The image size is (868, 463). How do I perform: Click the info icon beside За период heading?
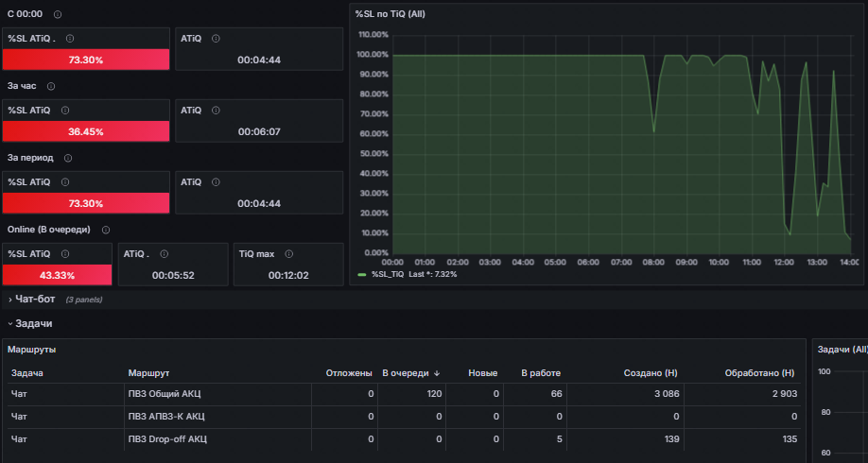pyautogui.click(x=67, y=158)
